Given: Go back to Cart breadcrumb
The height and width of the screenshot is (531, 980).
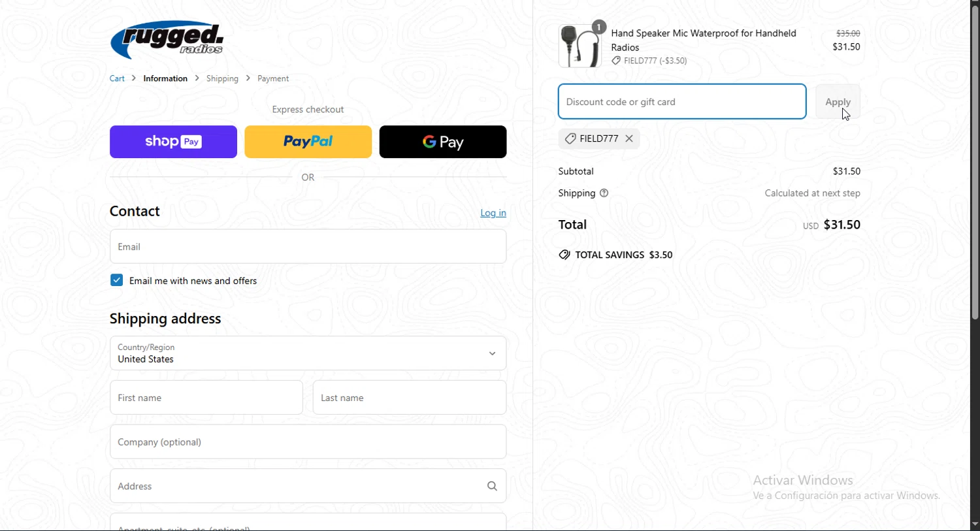Looking at the screenshot, I should coord(117,78).
